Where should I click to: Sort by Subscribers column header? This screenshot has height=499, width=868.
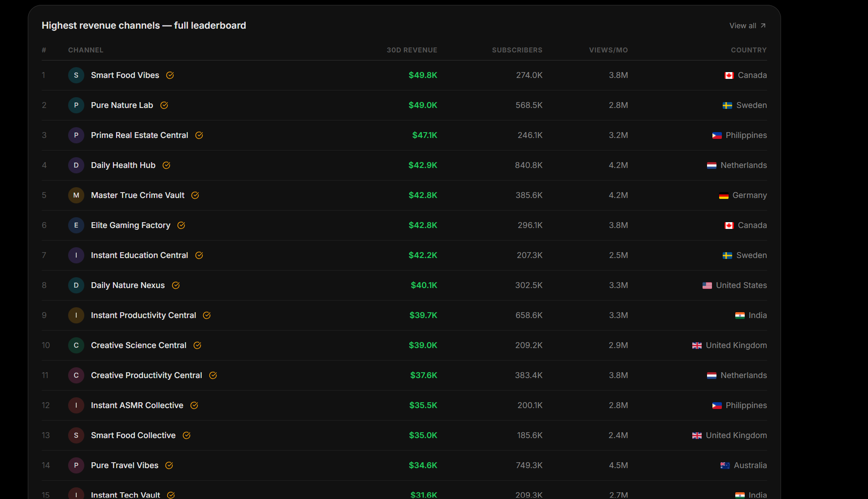tap(517, 50)
